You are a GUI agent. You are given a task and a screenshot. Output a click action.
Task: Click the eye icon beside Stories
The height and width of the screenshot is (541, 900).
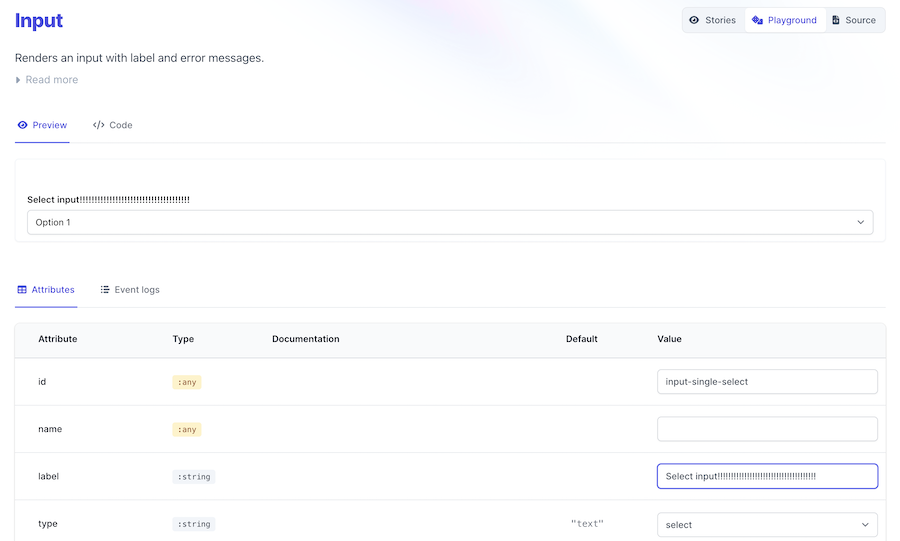(x=694, y=20)
